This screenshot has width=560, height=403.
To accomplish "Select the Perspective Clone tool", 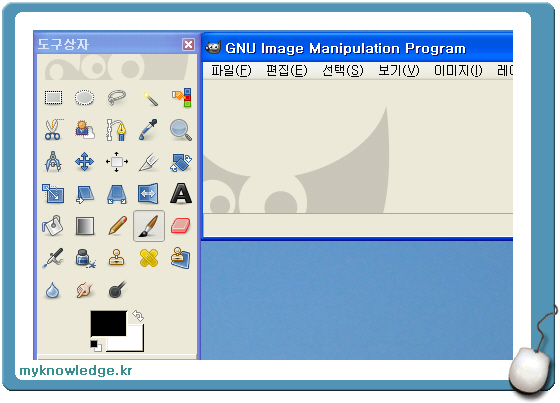I will tap(181, 258).
